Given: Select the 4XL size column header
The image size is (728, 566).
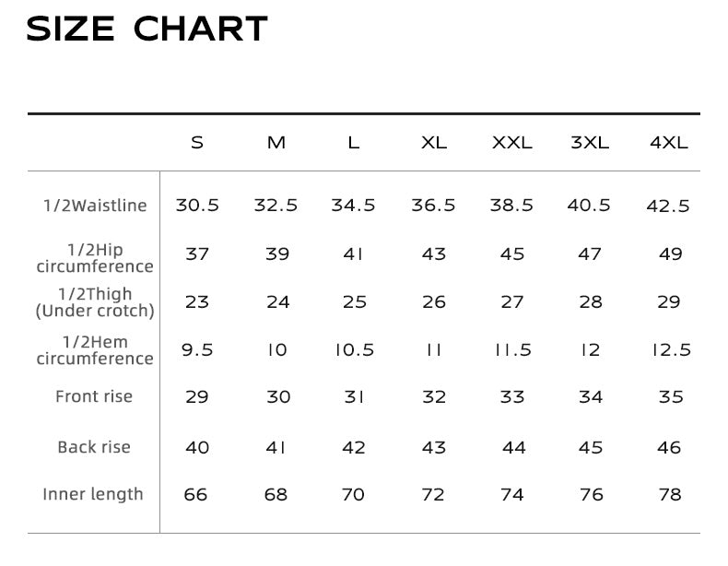Looking at the screenshot, I should (x=669, y=143).
